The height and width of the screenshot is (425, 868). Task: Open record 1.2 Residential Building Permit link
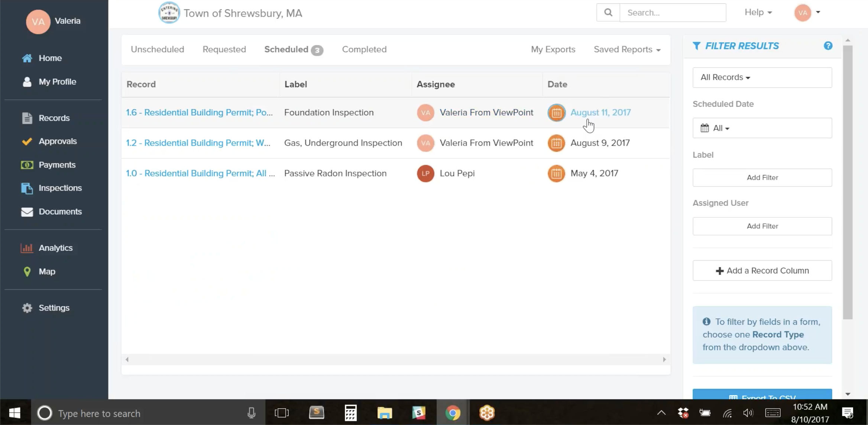[198, 143]
